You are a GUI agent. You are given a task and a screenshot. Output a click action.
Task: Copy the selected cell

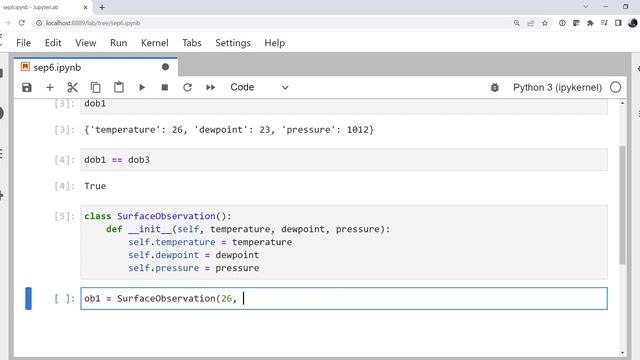pos(96,87)
